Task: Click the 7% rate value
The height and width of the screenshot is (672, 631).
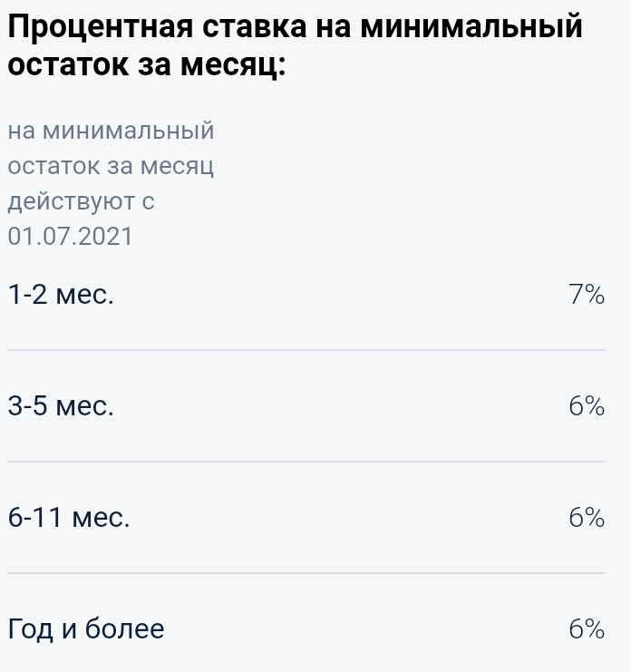Action: tap(587, 295)
